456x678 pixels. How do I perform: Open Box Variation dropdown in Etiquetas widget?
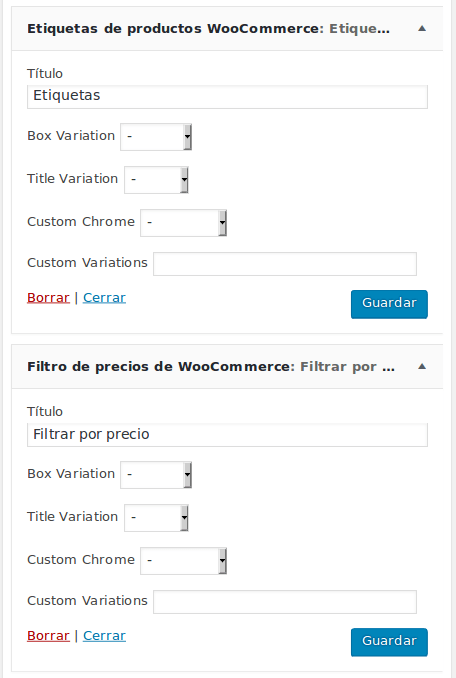coord(156,137)
